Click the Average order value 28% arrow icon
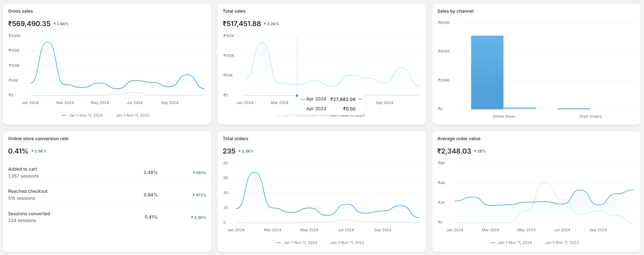 tap(475, 151)
